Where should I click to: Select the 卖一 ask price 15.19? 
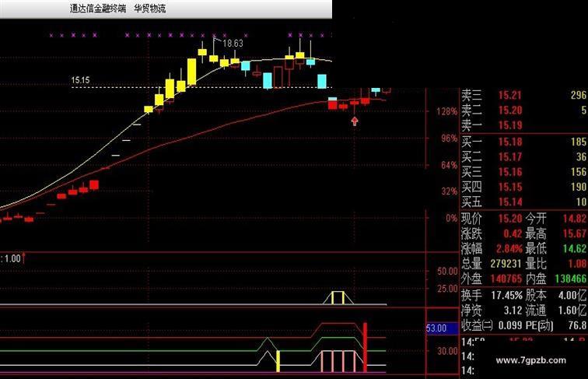[509, 125]
